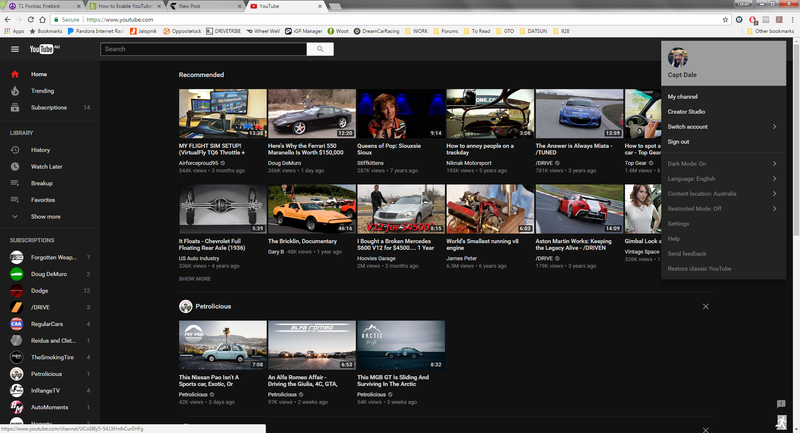Screen dimensions: 800x433
Task: Bookmark this page with the star icon
Action: click(725, 19)
